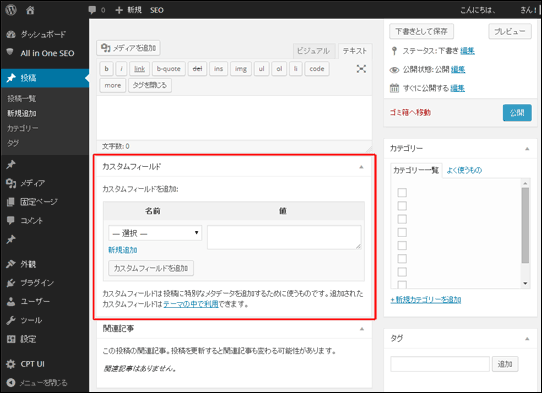Click the close tags button
542x393 pixels.
click(x=150, y=85)
